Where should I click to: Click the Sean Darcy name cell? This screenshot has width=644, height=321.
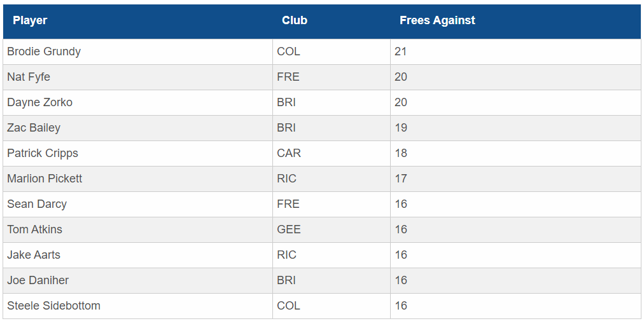click(137, 205)
